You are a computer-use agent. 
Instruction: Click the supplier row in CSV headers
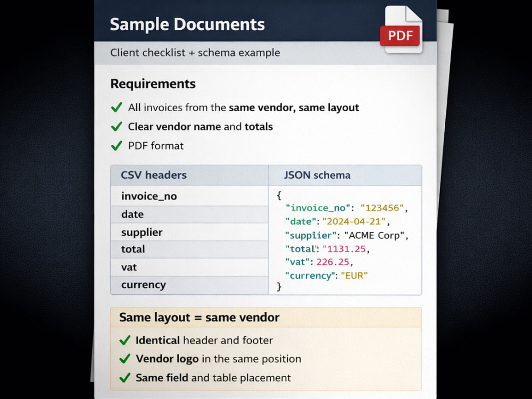[x=189, y=232]
